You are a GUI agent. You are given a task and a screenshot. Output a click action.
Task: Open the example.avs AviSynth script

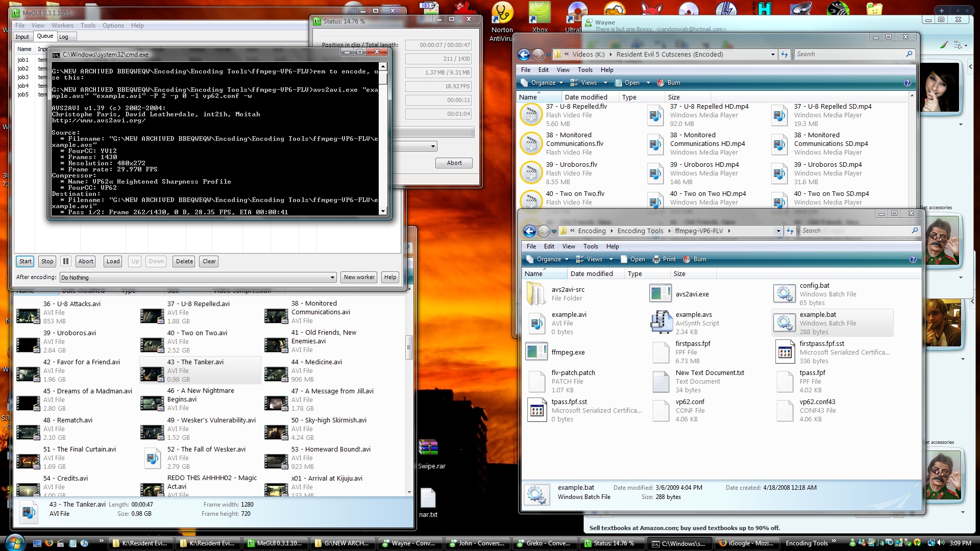(x=660, y=323)
